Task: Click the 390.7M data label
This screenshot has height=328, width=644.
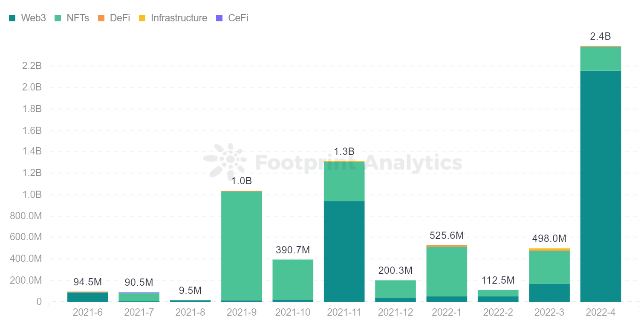Action: tap(293, 250)
